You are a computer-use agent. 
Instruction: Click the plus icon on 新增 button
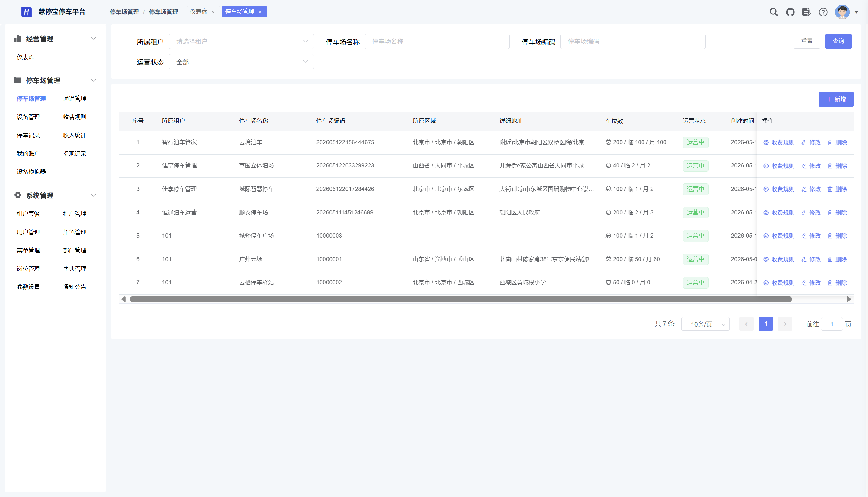(829, 99)
